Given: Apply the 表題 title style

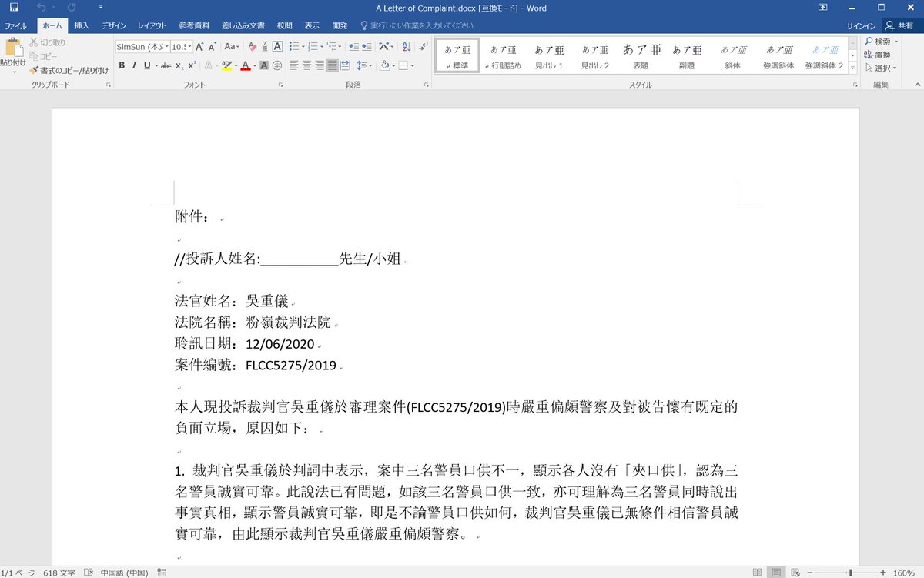Looking at the screenshot, I should click(x=641, y=56).
